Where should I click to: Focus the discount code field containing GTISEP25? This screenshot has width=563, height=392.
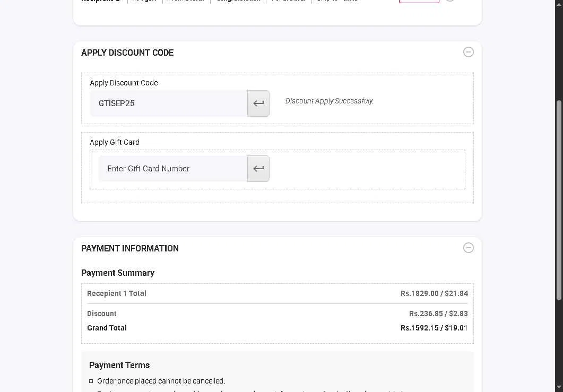pyautogui.click(x=168, y=103)
